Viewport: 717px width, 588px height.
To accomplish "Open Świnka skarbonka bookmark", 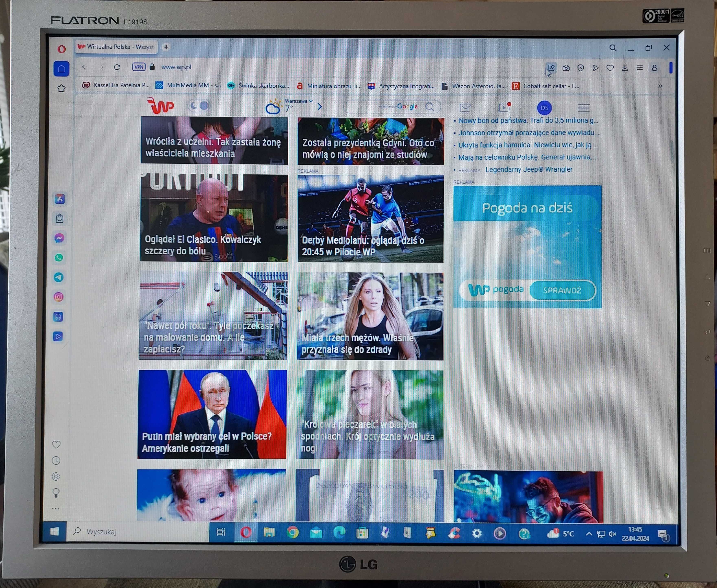I will coord(258,86).
